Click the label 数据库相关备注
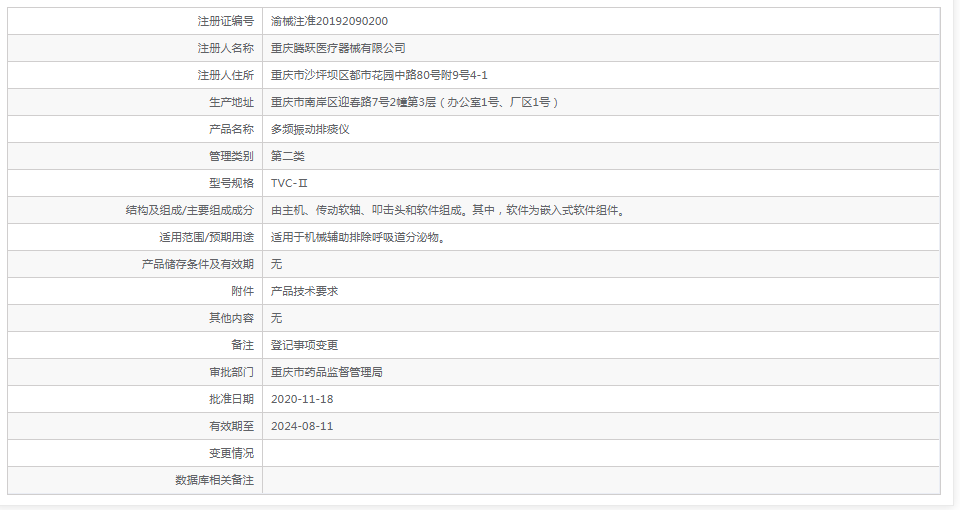The height and width of the screenshot is (510, 960). (214, 479)
